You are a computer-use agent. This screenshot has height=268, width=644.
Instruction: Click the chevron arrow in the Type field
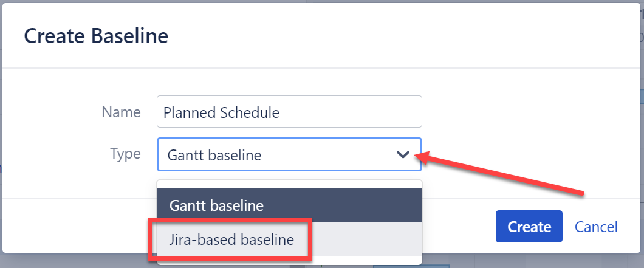(x=403, y=155)
